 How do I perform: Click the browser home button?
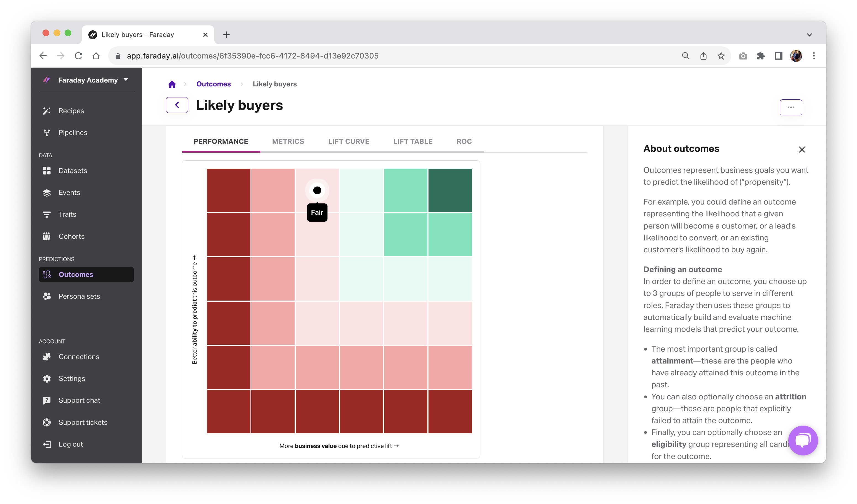tap(96, 56)
